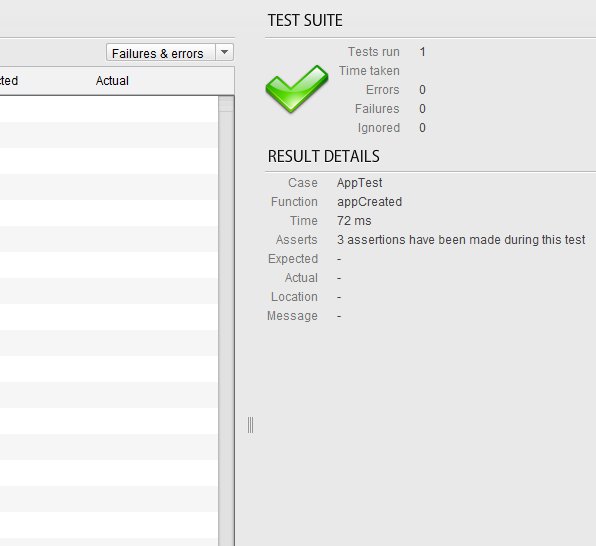Click the Time taken label

[x=369, y=71]
